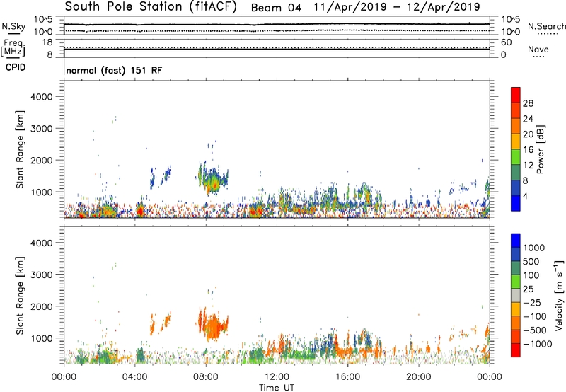The width and height of the screenshot is (566, 392).
Task: Click the solid N.Sky noise trace
Action: click(277, 24)
